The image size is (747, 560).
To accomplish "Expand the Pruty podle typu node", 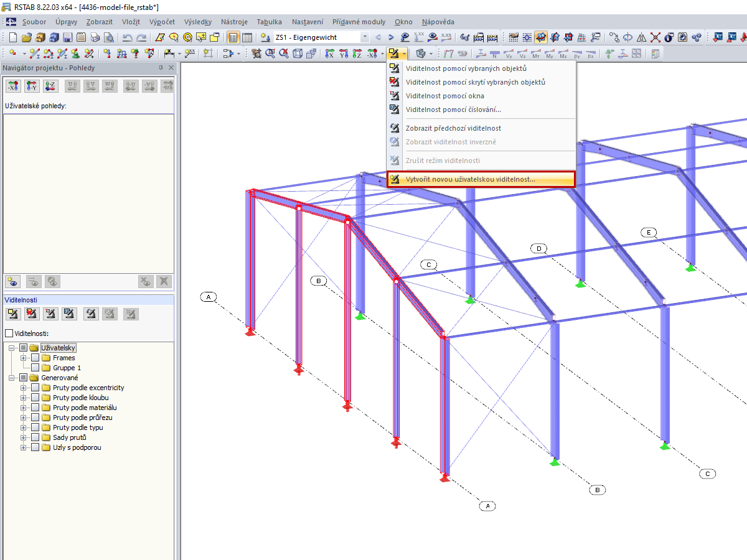I will (24, 427).
